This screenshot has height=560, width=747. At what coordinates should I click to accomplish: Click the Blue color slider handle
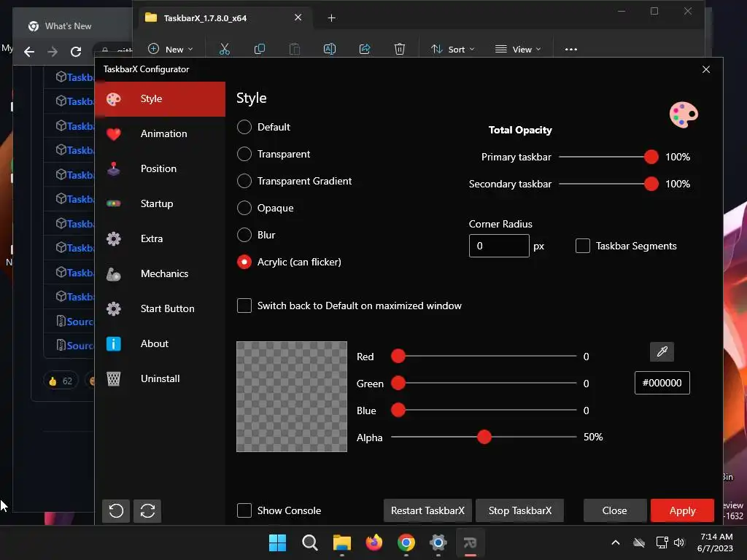click(x=398, y=410)
